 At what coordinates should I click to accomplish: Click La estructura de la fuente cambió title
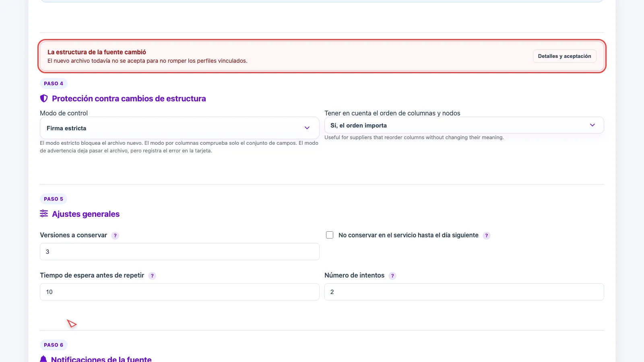coord(97,52)
